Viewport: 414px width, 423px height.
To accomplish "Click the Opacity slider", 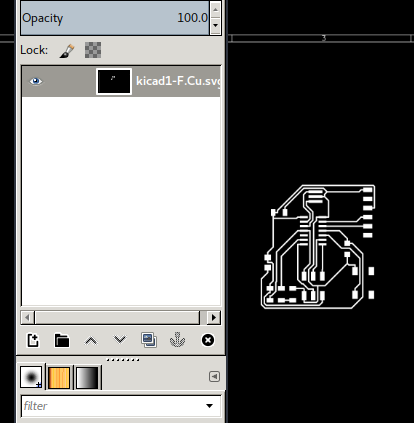I will [115, 18].
